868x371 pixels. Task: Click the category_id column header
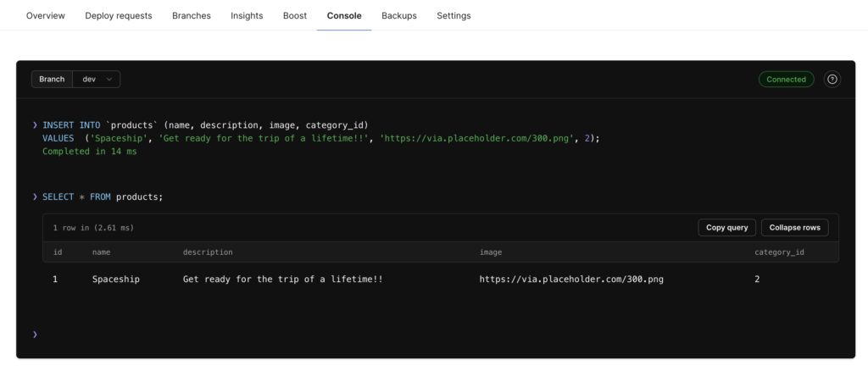coord(779,252)
